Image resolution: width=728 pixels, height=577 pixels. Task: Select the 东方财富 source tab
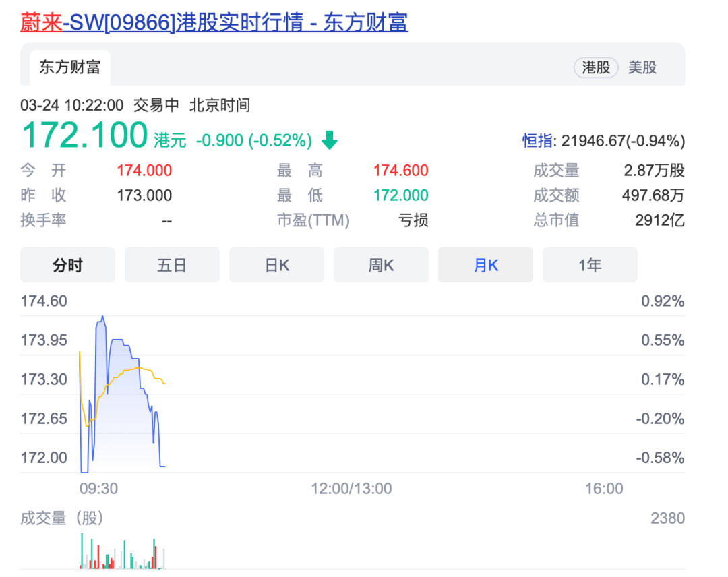click(x=69, y=67)
